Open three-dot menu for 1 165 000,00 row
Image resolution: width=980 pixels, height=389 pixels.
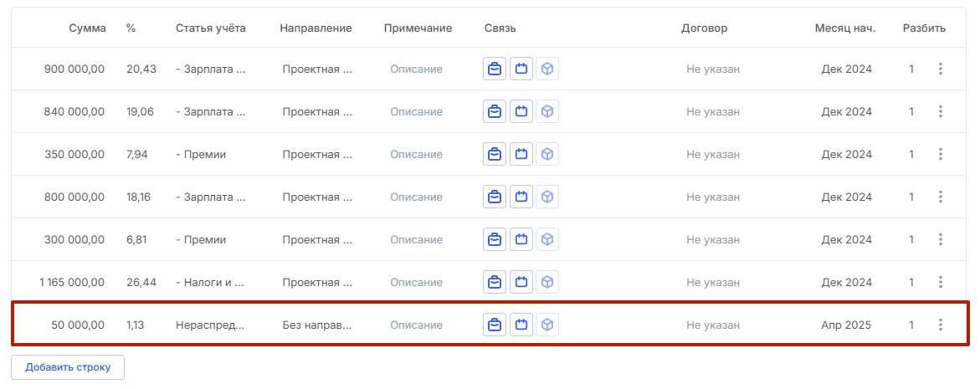click(941, 282)
